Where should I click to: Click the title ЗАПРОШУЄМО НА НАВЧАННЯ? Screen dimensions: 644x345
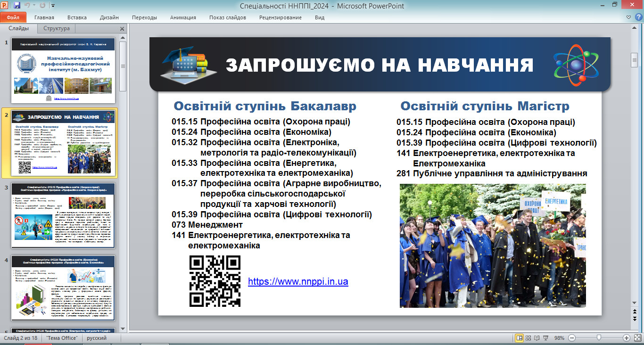click(x=380, y=65)
